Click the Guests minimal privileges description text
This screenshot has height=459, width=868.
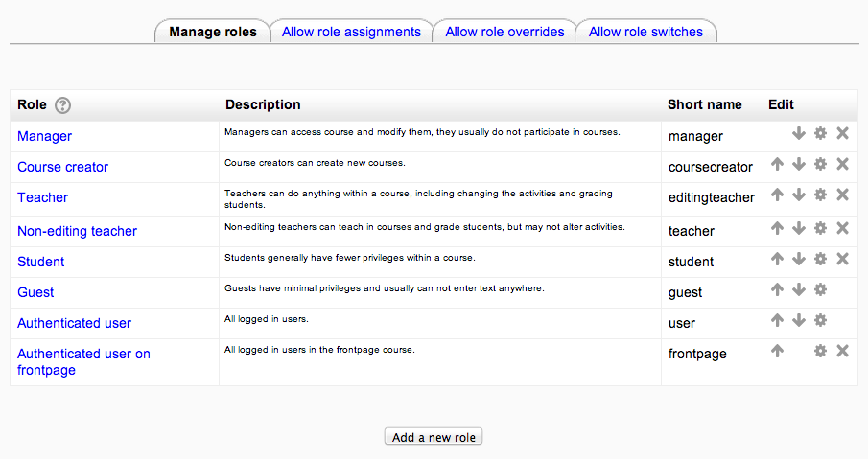tap(385, 288)
